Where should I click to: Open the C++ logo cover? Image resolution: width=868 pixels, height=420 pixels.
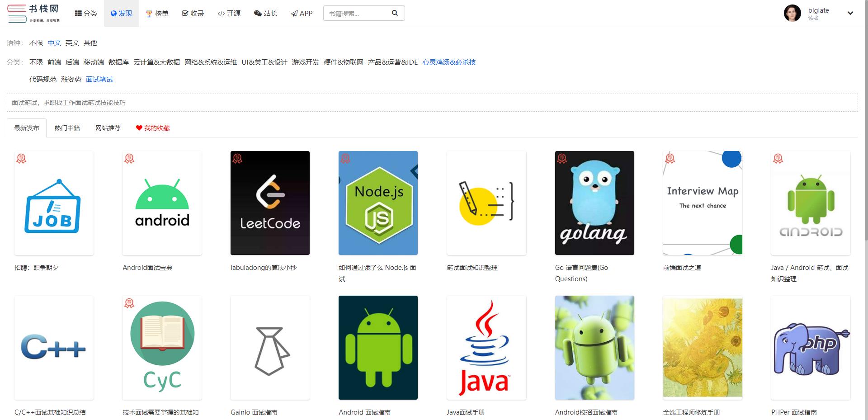tap(54, 348)
